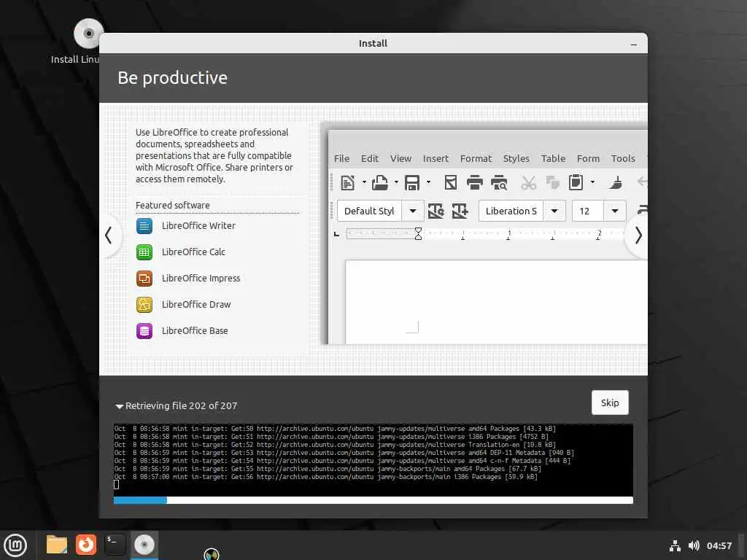This screenshot has height=560, width=747.
Task: Click the LibreOffice Writer icon
Action: coord(144,226)
